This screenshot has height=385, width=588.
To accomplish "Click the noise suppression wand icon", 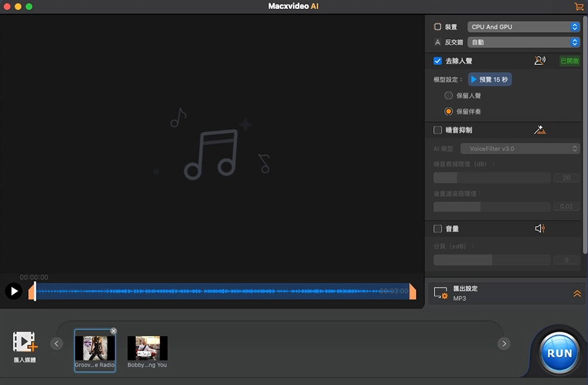I will [539, 130].
